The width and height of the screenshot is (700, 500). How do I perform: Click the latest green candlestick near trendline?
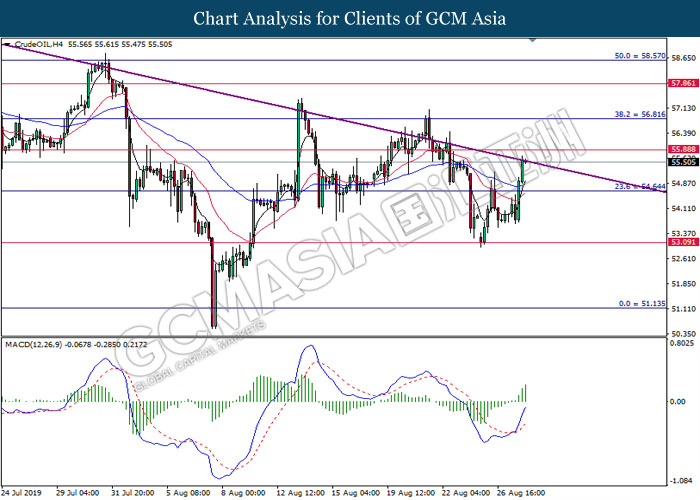(523, 171)
